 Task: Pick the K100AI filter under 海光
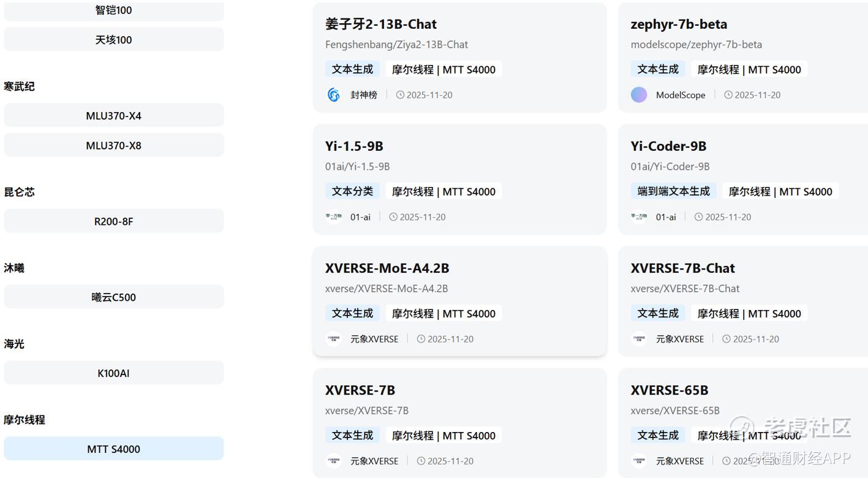[114, 373]
